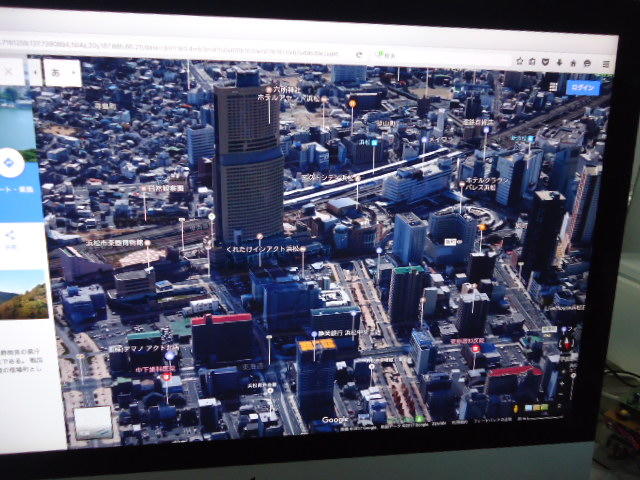The height and width of the screenshot is (480, 640).
Task: Click the orange pin near top center
Action: [352, 104]
